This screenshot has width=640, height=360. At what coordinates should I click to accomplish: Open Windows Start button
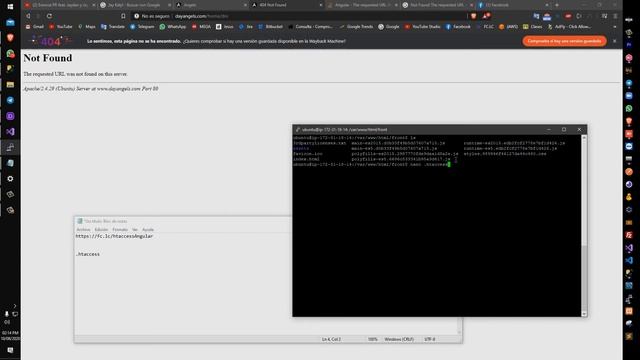click(10, 7)
